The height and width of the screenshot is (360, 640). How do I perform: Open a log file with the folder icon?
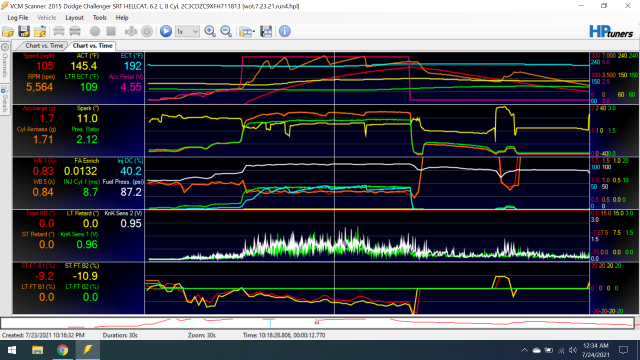pyautogui.click(x=8, y=31)
